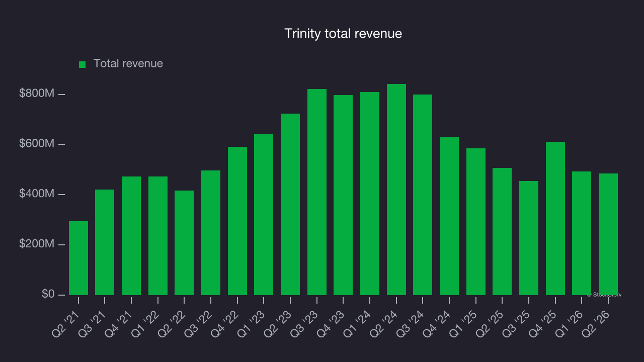This screenshot has height=362, width=644.
Task: Click the bar above Q4 '21
Action: tap(131, 236)
